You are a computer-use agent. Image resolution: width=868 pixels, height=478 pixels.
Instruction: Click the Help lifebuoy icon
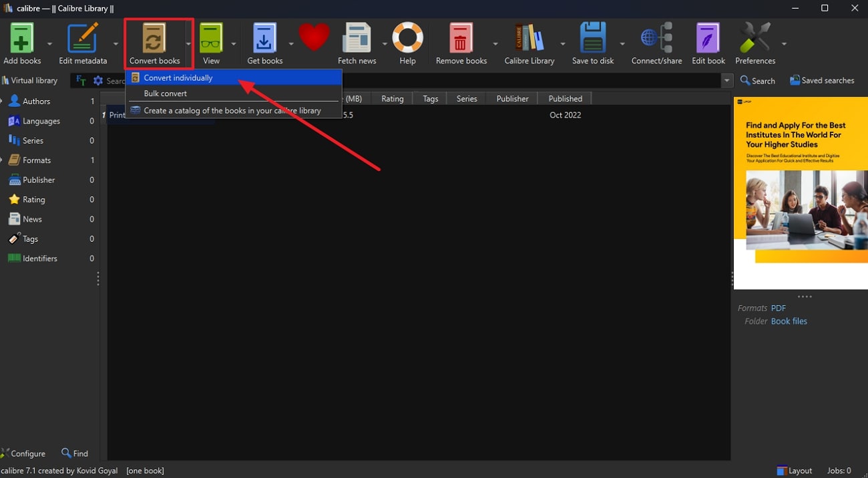click(x=407, y=38)
